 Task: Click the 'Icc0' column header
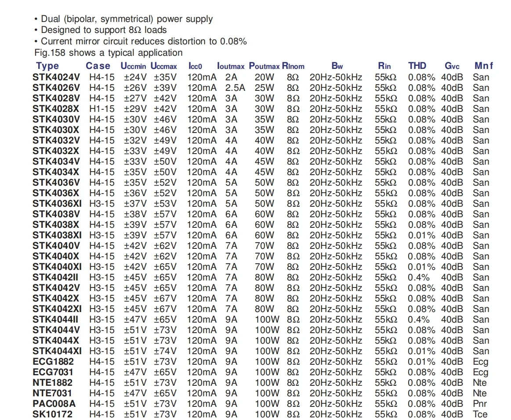click(195, 66)
